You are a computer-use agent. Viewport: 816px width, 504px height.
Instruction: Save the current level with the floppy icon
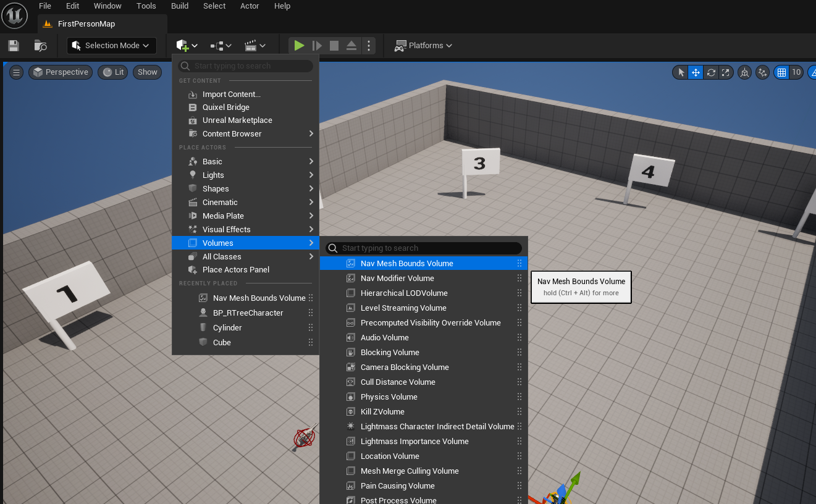[x=14, y=46]
